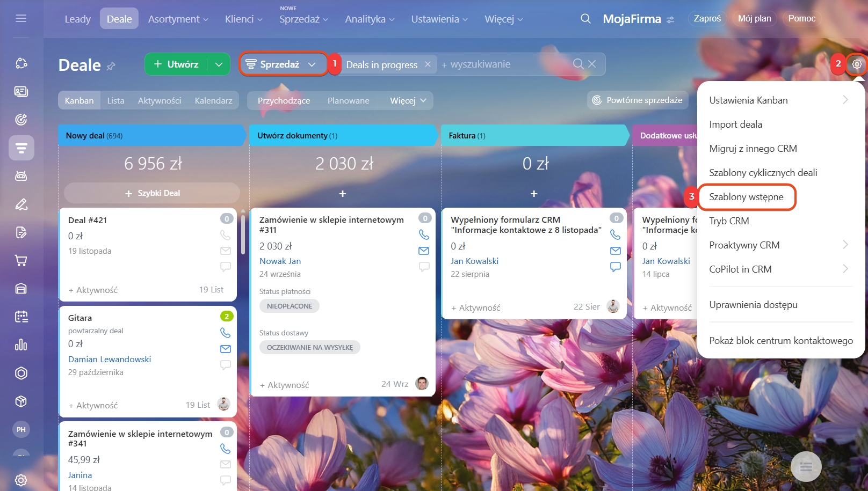Expand the Więcej filter dropdown
868x491 pixels.
click(408, 101)
